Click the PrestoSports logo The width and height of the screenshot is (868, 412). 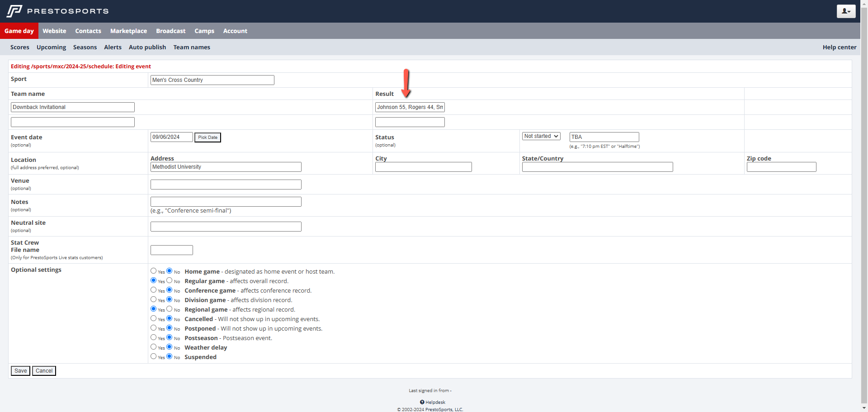click(57, 11)
